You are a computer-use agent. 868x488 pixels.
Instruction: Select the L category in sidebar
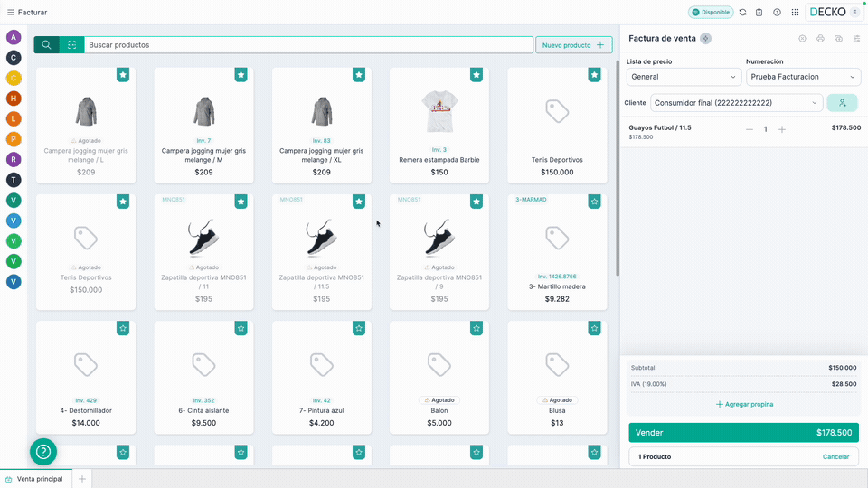click(x=14, y=118)
